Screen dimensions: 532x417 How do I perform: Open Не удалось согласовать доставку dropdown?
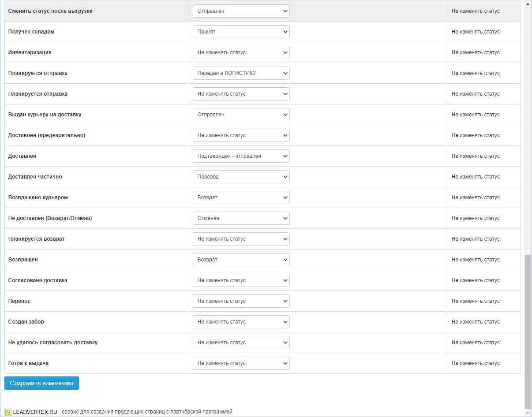[x=241, y=343]
